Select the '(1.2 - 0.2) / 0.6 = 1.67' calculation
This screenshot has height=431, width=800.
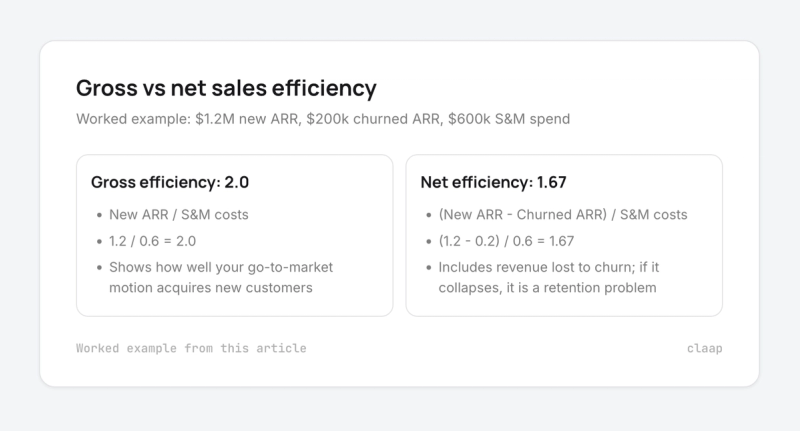(x=506, y=241)
